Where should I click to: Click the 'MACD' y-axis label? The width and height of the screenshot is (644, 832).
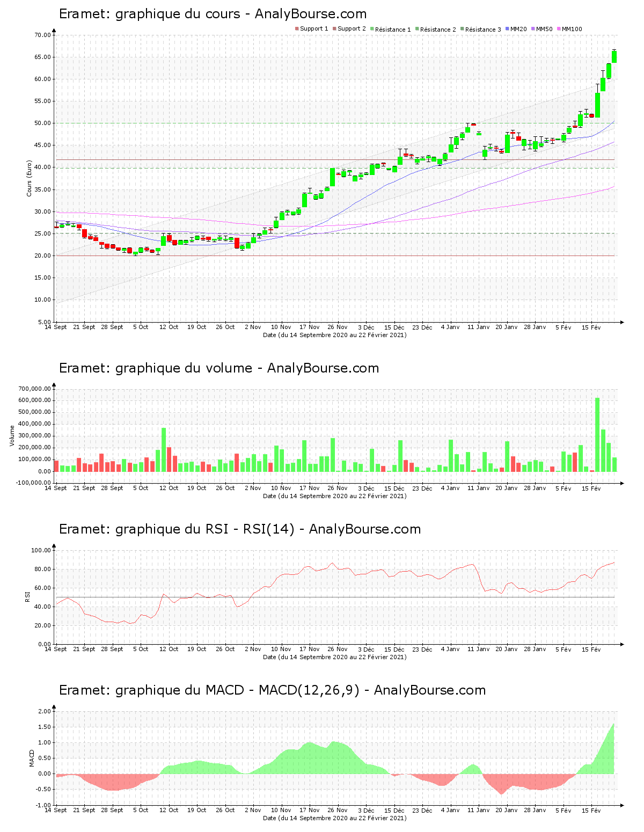pos(32,757)
